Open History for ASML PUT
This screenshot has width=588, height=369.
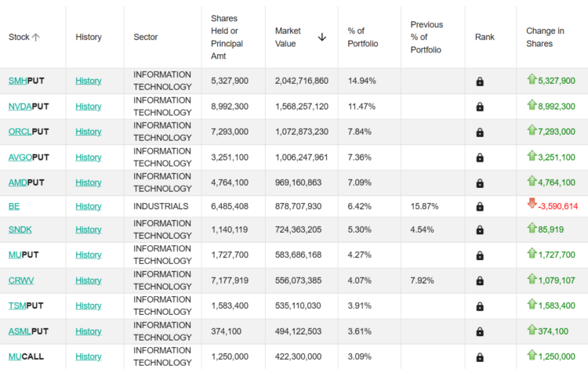(x=89, y=331)
